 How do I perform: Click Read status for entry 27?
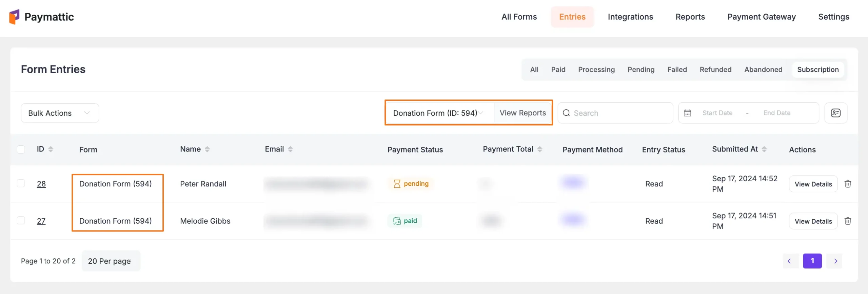point(654,221)
